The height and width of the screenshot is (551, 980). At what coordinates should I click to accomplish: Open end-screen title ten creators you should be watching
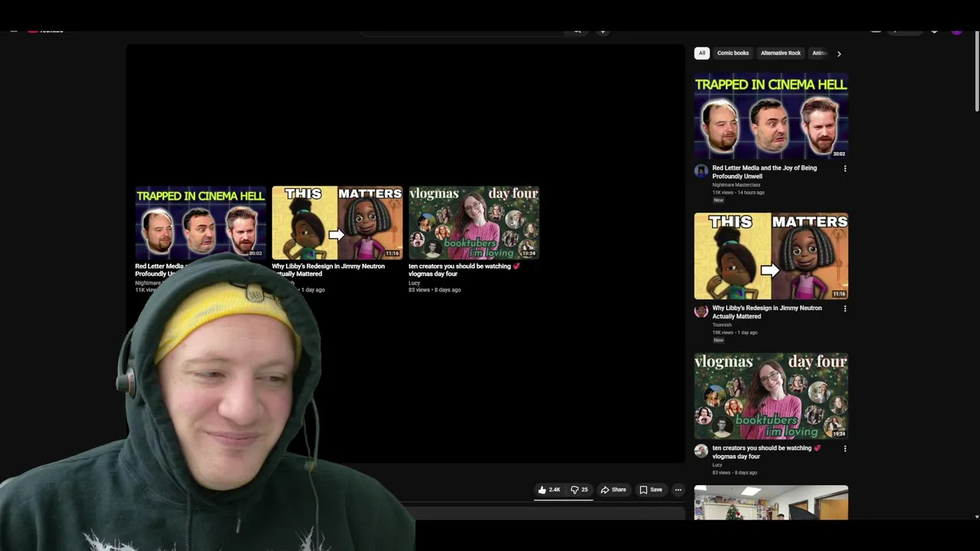[464, 269]
